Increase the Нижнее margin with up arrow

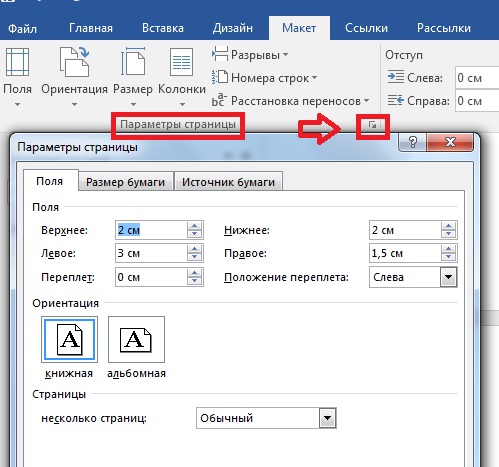point(448,226)
